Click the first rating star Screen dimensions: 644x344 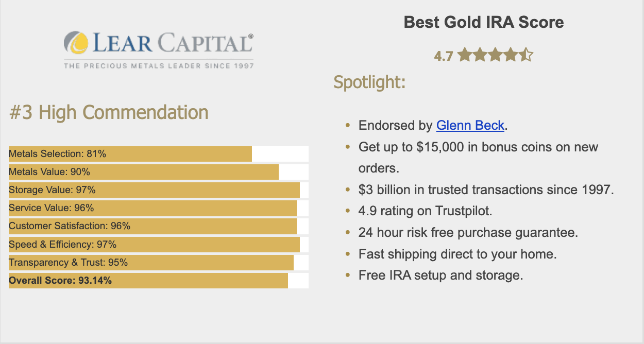[x=465, y=55]
